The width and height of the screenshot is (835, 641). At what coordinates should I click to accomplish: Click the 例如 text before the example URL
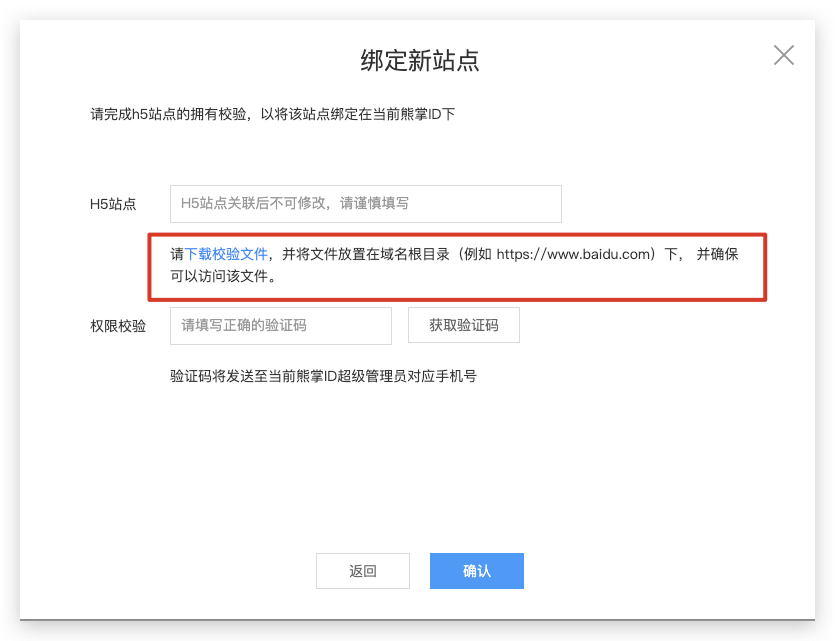tap(476, 254)
